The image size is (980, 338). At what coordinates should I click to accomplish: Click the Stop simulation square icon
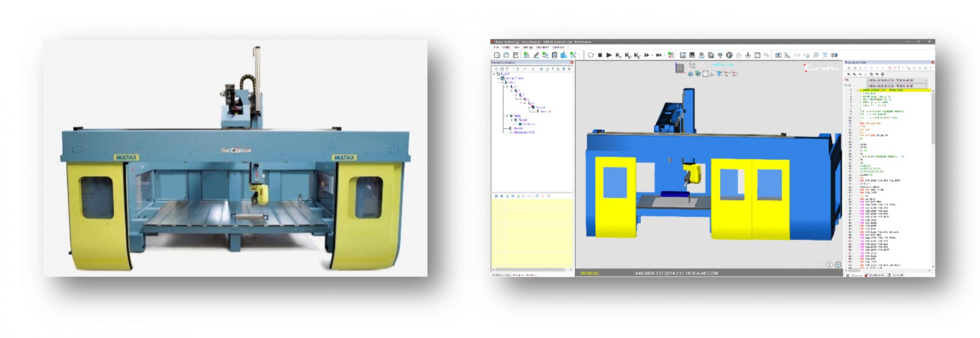600,55
